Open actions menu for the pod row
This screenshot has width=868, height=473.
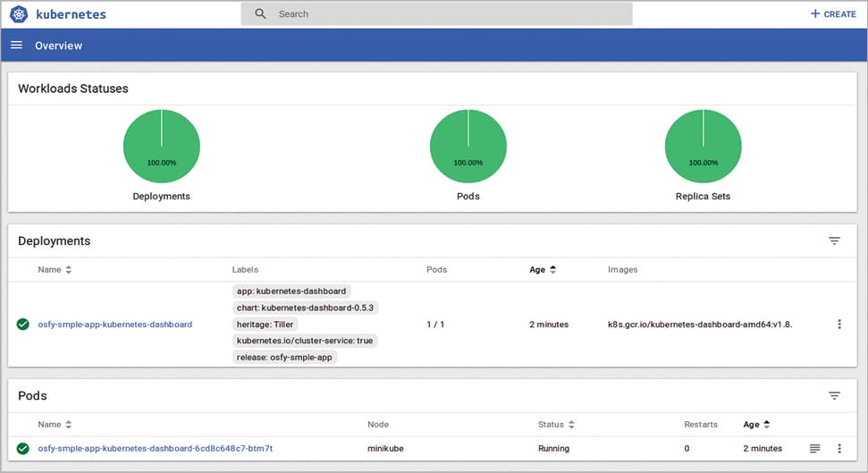(839, 448)
